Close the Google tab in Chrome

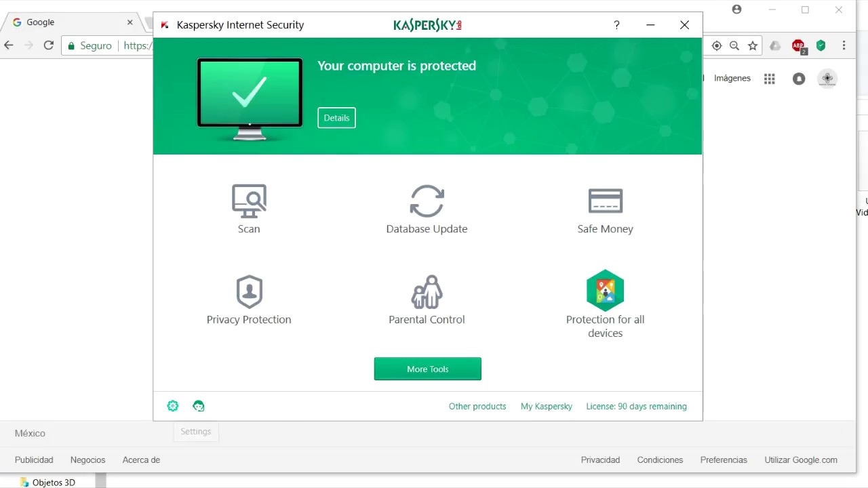pyautogui.click(x=130, y=22)
